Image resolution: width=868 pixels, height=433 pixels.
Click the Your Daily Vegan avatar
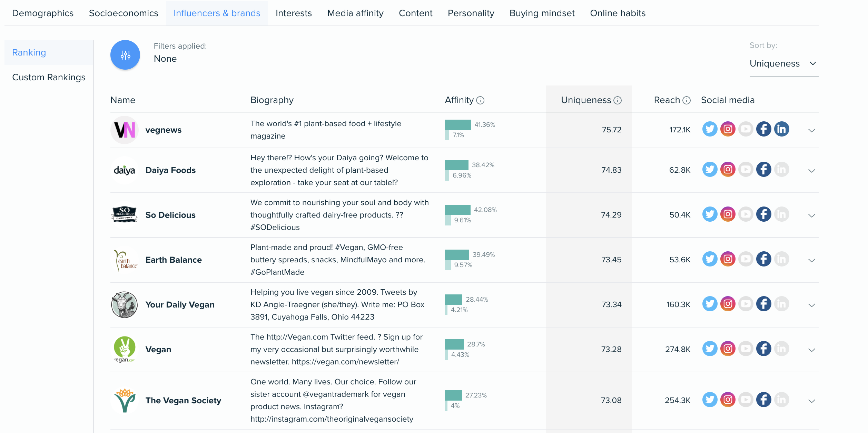(x=125, y=305)
